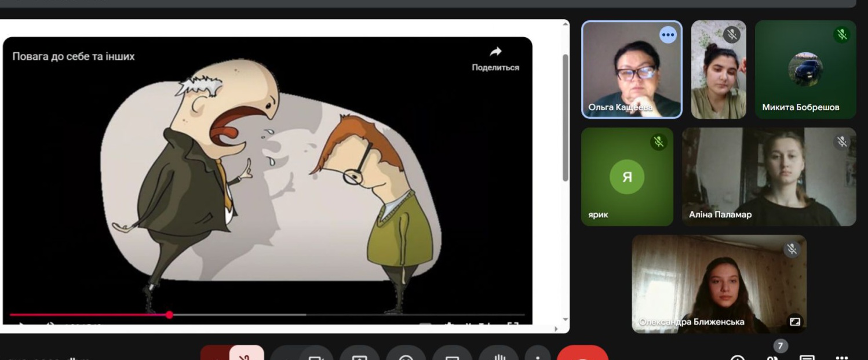Open more options three-dot menu
The width and height of the screenshot is (868, 360).
(538, 355)
